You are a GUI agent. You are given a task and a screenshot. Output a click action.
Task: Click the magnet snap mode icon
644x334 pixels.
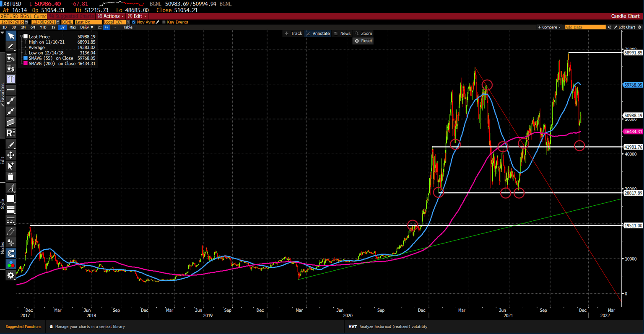(x=11, y=253)
